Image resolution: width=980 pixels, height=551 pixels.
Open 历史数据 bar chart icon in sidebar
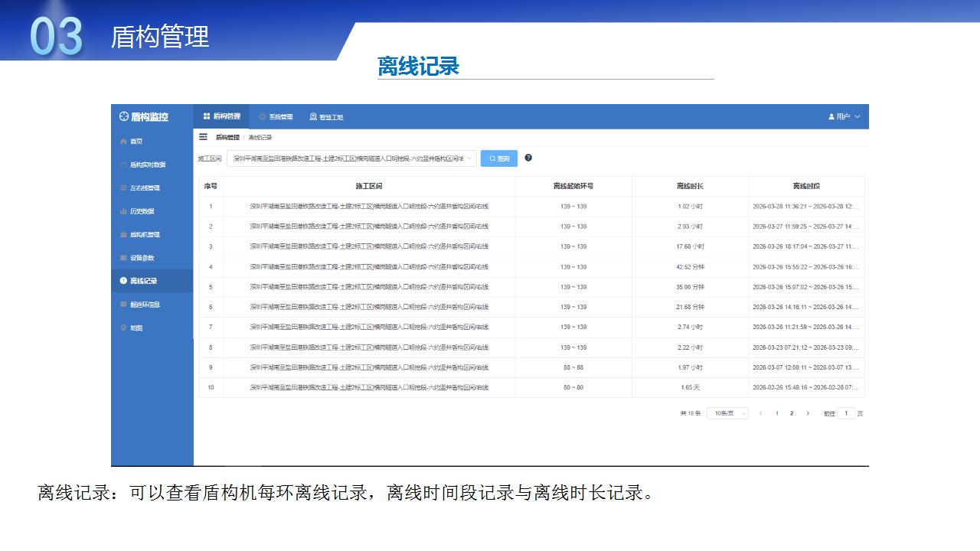point(123,211)
